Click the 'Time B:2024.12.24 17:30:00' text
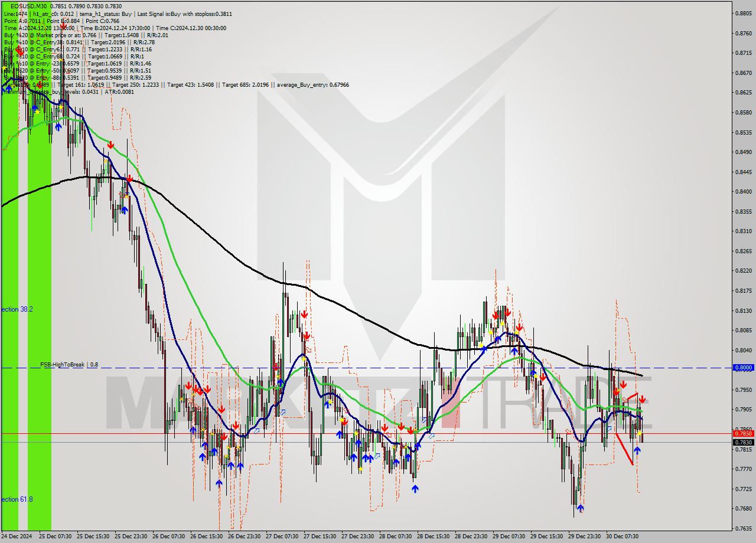756x543 pixels. (114, 28)
